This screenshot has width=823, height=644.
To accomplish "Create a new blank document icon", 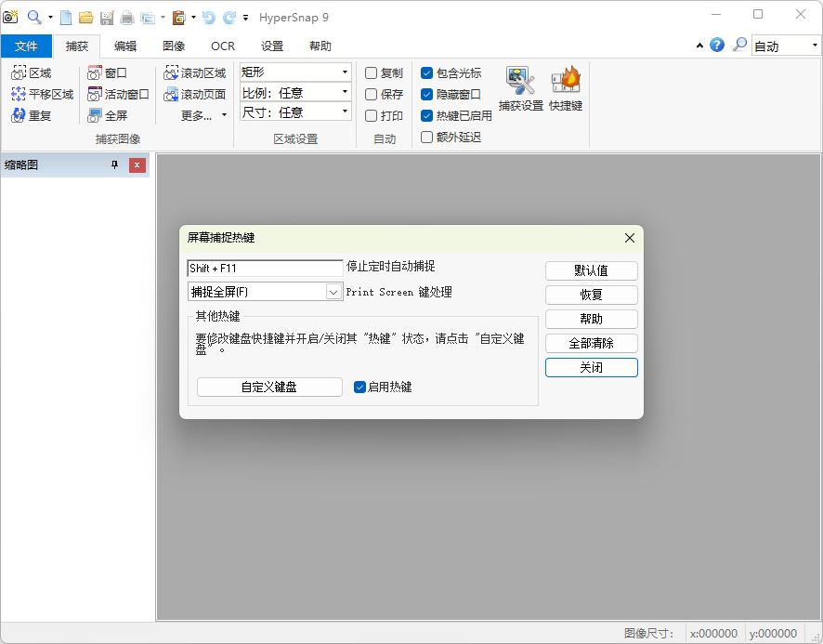I will pos(66,18).
